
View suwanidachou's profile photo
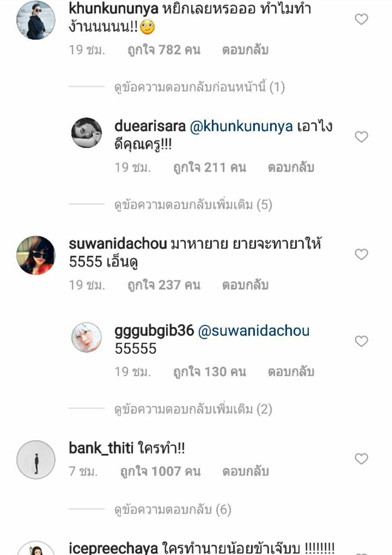point(36,255)
